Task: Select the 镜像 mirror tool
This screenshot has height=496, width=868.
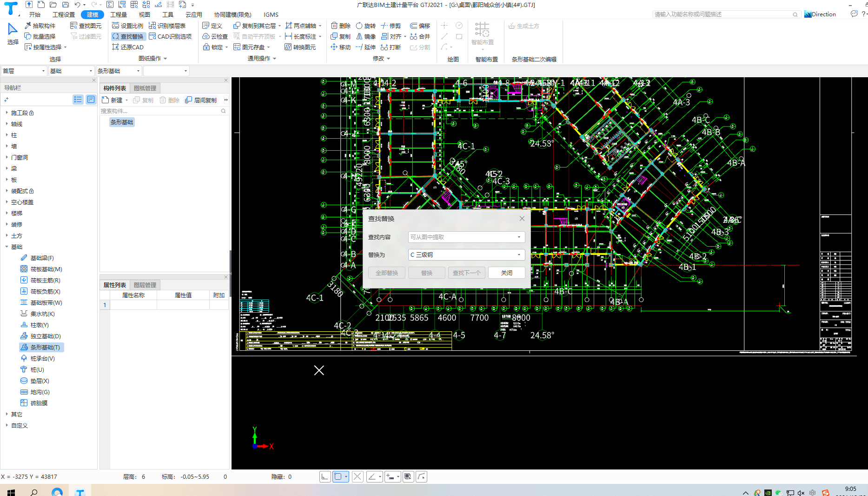Action: (x=366, y=36)
